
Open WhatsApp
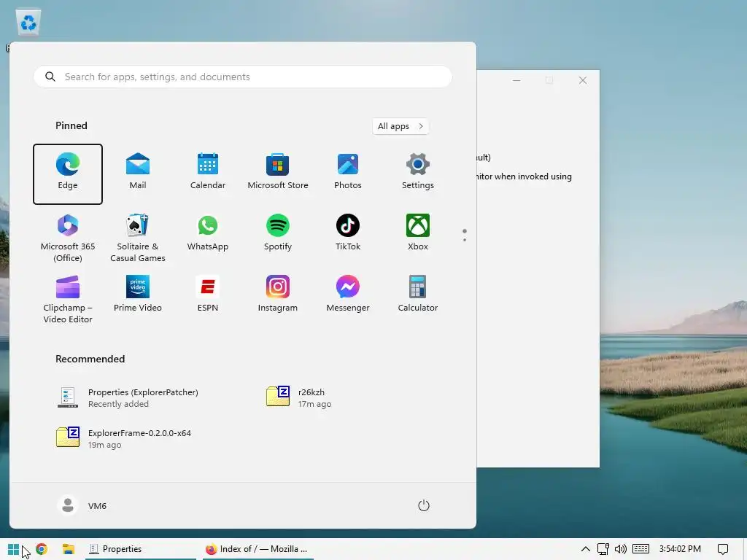(x=208, y=235)
